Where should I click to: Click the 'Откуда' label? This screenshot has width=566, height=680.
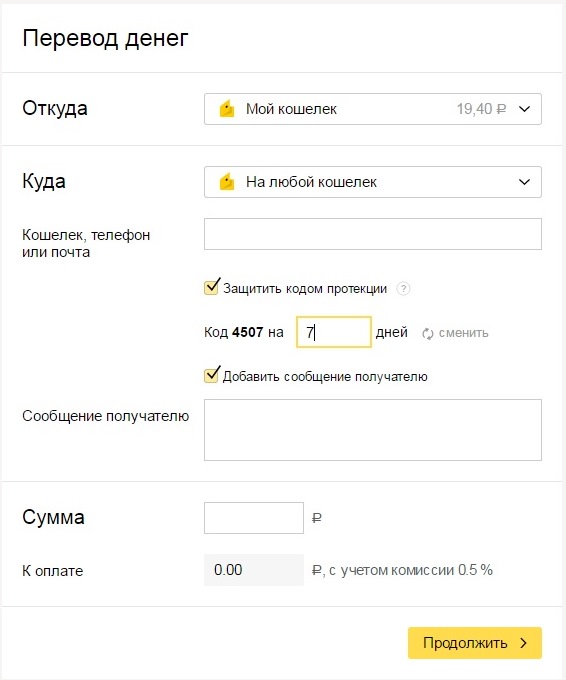(55, 108)
